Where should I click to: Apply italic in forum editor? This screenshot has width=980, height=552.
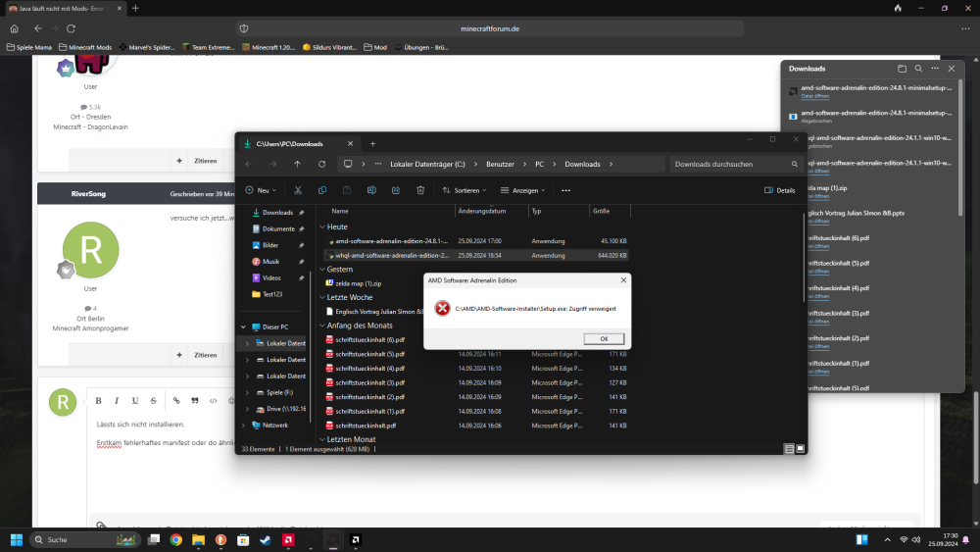pyautogui.click(x=117, y=401)
